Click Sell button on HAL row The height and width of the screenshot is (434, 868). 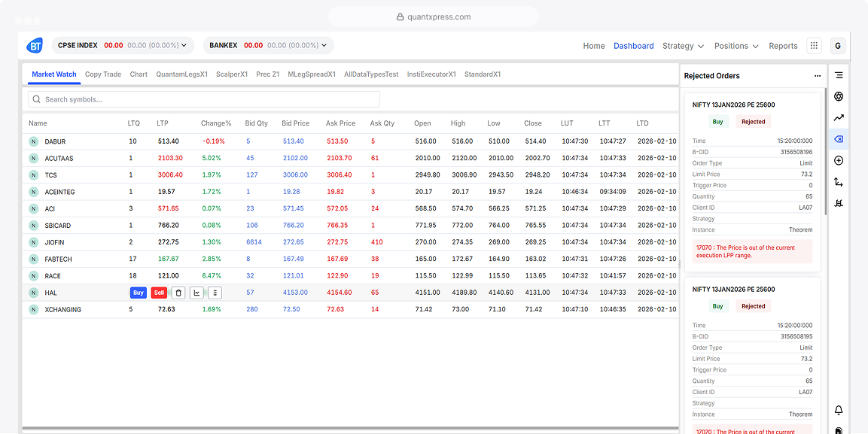point(159,293)
